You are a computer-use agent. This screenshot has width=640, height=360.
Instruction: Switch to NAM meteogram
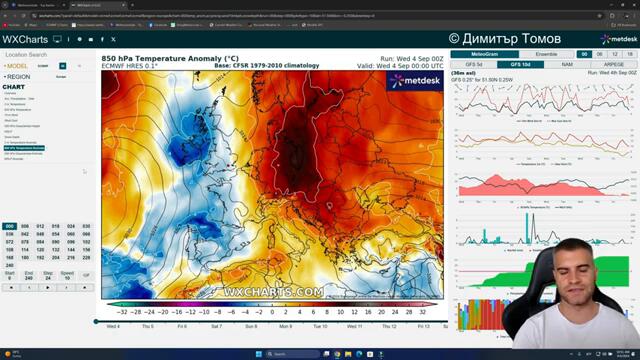click(567, 64)
